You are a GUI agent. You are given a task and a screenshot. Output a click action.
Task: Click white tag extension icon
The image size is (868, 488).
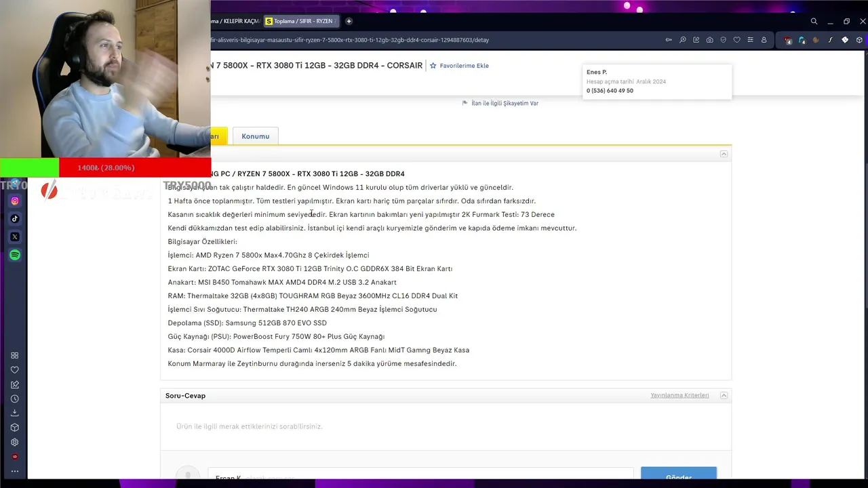point(845,40)
